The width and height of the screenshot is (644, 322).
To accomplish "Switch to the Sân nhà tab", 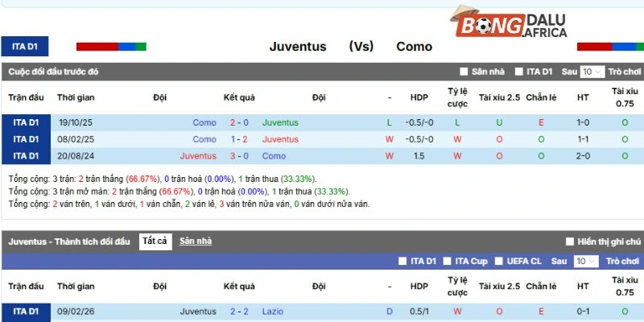I will coord(196,242).
